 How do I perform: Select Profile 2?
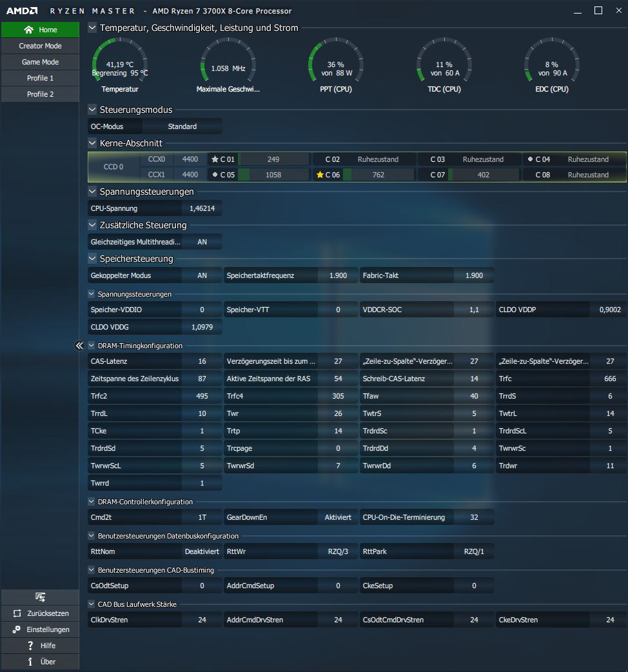coord(40,94)
